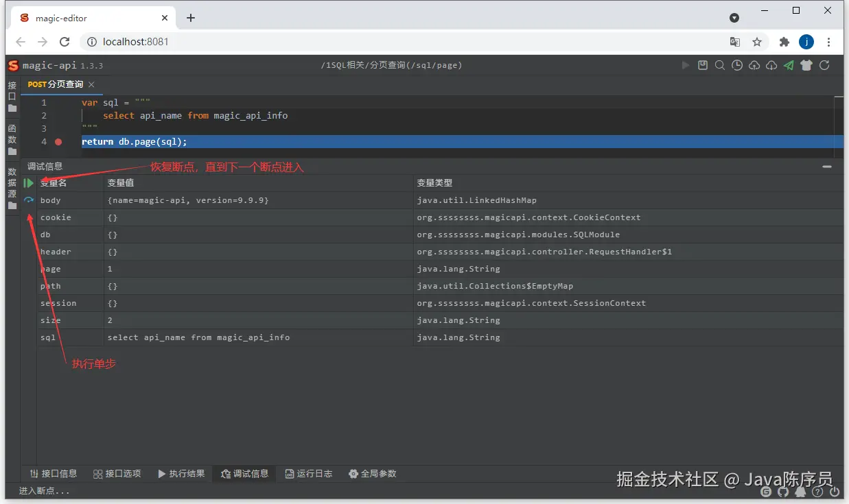The image size is (849, 504).
Task: Open the GitHub icon in status bar
Action: coord(783,492)
